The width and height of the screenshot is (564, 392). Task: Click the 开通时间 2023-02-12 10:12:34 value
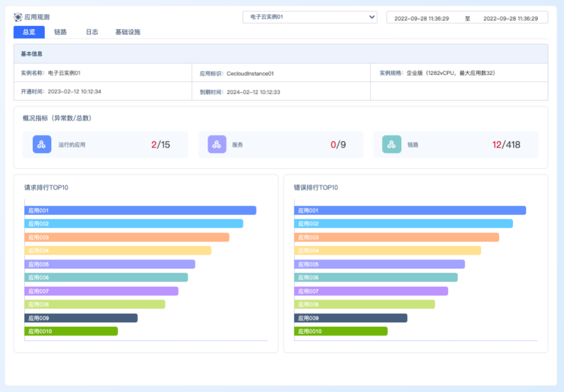tap(75, 92)
